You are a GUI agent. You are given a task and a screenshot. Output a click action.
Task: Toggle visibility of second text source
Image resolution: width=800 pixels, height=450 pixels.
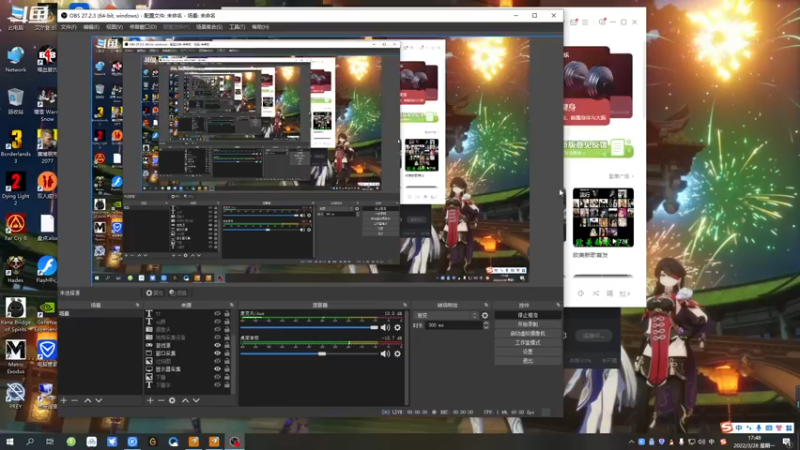click(x=218, y=321)
